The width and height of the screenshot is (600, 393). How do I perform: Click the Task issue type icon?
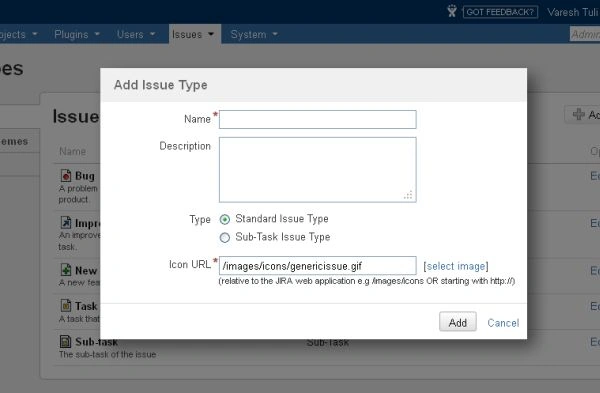click(x=66, y=305)
